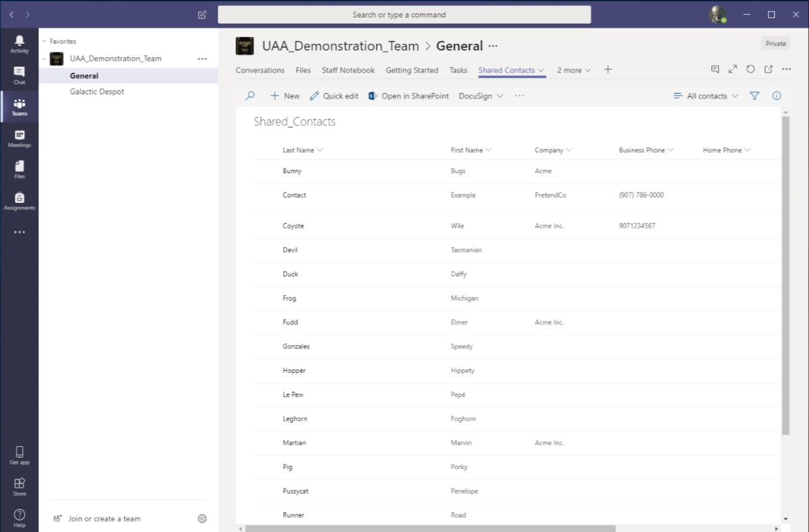
Task: Click the reload tab icon
Action: [x=750, y=69]
